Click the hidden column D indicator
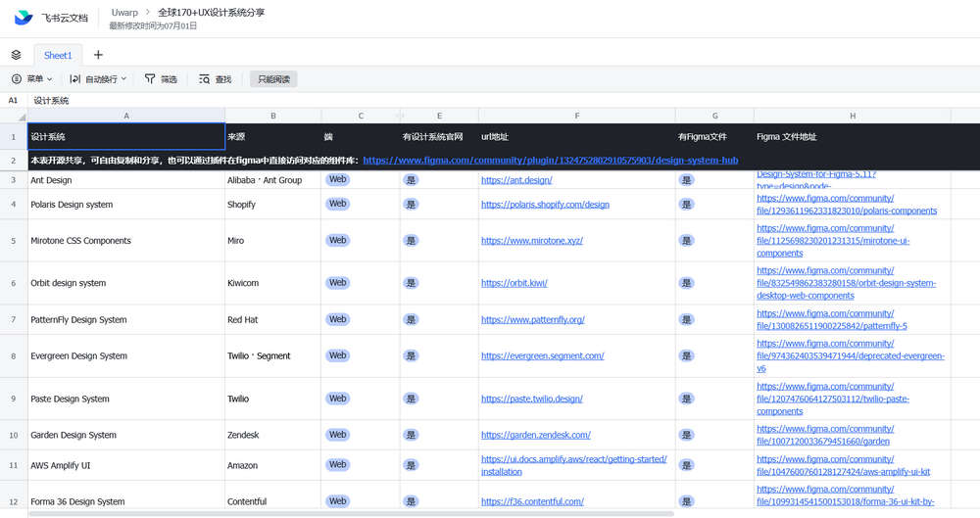This screenshot has height=518, width=980. coord(400,116)
